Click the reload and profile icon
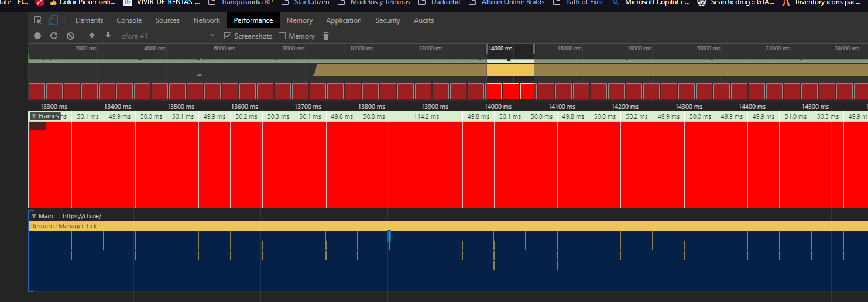 (x=54, y=36)
